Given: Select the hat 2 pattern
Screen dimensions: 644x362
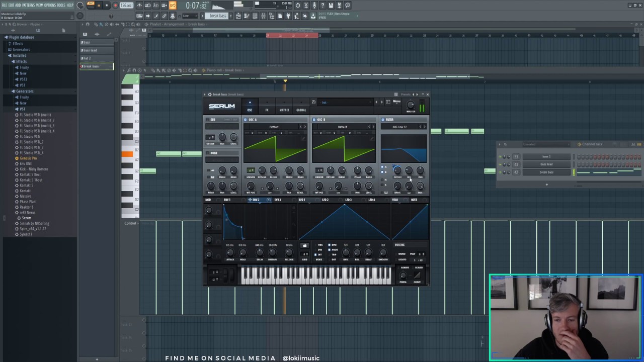Looking at the screenshot, I should tap(97, 58).
